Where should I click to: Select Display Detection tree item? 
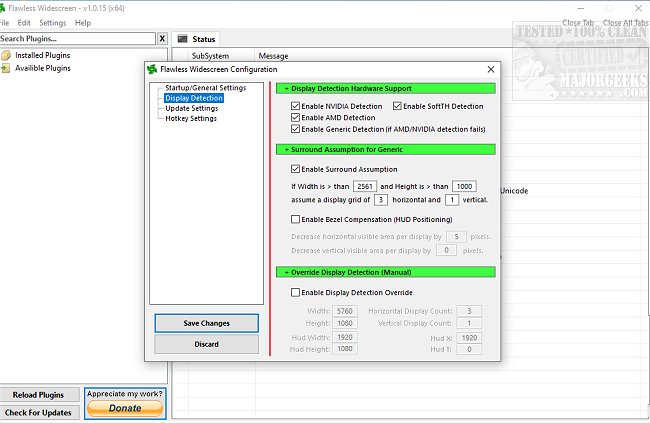point(194,98)
